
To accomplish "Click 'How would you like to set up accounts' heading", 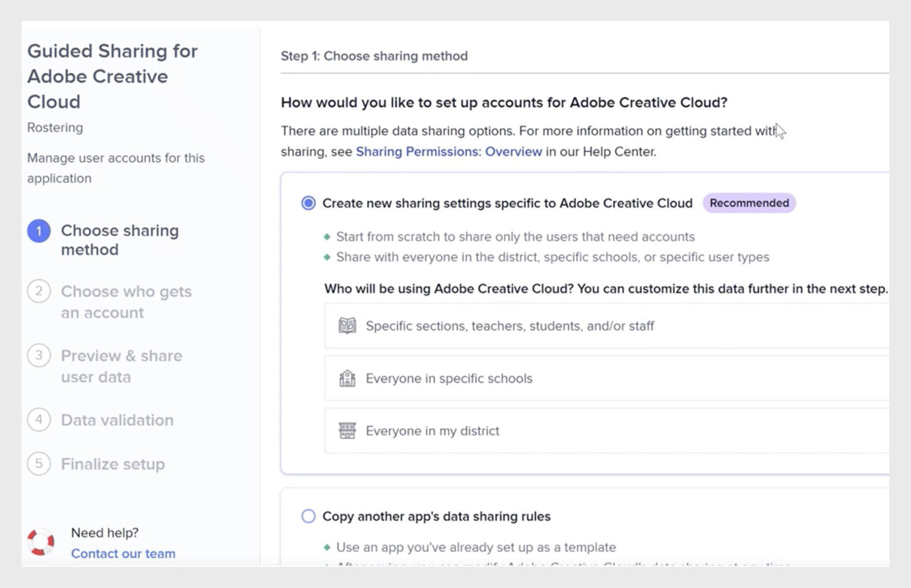I will (504, 102).
